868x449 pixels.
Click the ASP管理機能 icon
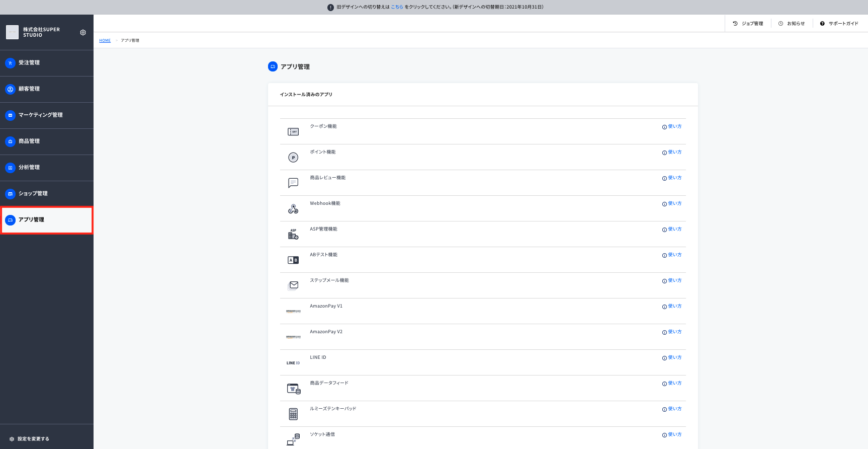[x=293, y=234]
